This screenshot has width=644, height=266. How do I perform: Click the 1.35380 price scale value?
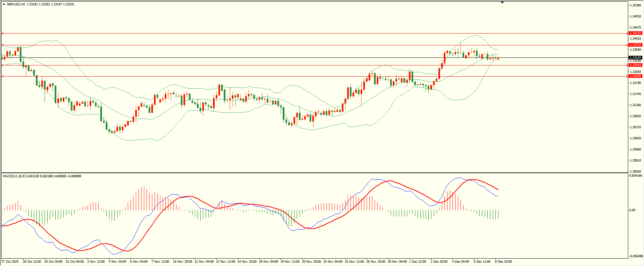coord(635,5)
